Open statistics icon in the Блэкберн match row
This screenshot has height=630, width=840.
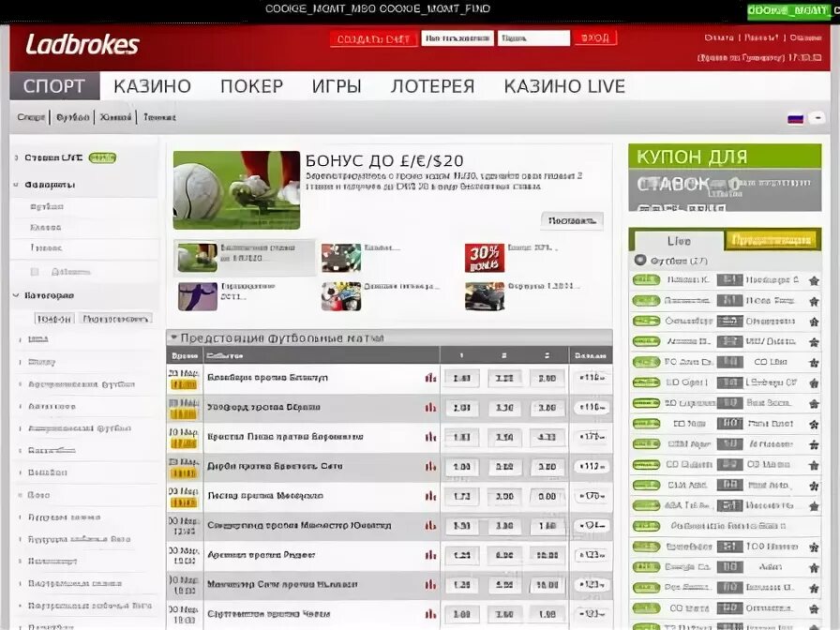coord(430,378)
